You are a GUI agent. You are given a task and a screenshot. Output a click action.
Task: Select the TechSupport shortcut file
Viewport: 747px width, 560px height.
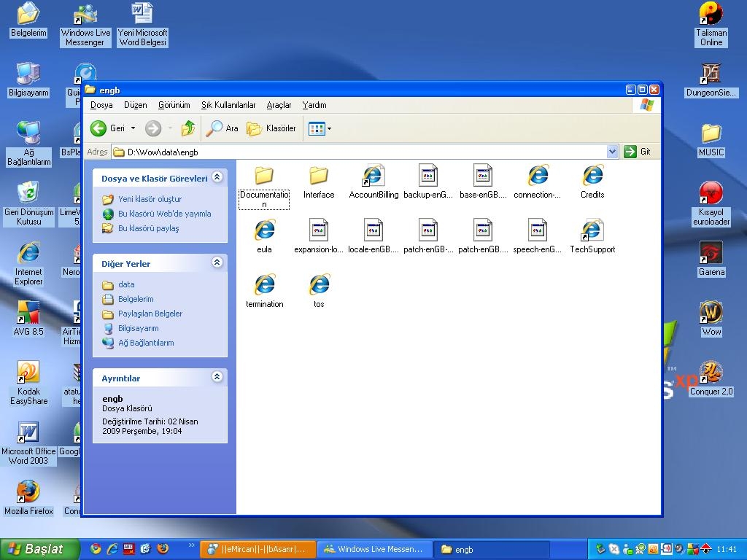[x=592, y=230]
